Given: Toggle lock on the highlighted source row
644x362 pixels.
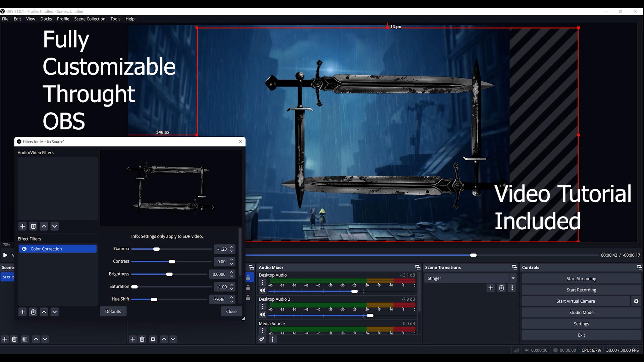Looking at the screenshot, I should coord(248,278).
